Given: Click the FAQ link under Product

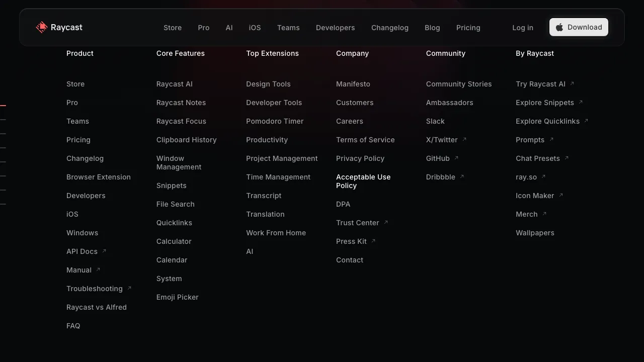Looking at the screenshot, I should 73,326.
